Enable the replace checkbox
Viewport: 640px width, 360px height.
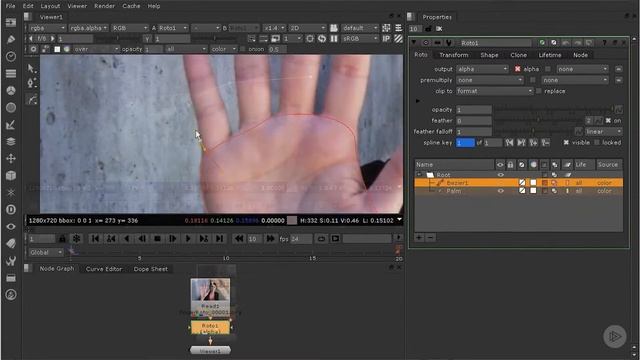point(539,91)
